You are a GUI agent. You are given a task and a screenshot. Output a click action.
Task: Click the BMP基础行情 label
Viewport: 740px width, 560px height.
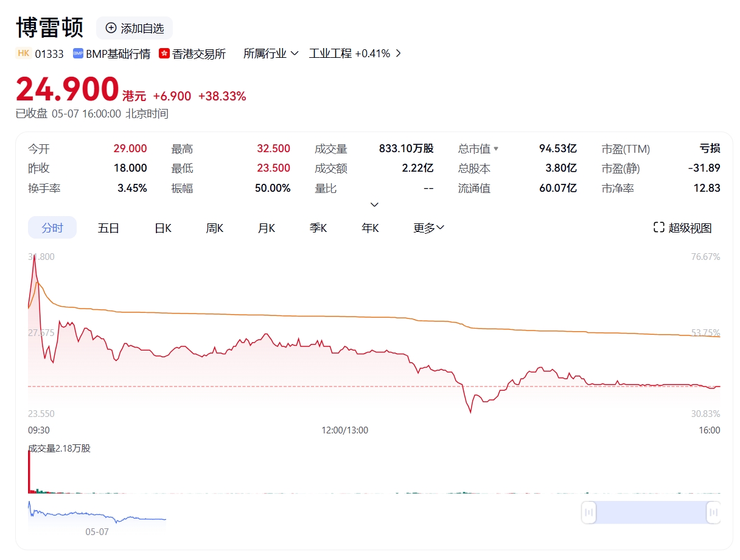(x=118, y=54)
